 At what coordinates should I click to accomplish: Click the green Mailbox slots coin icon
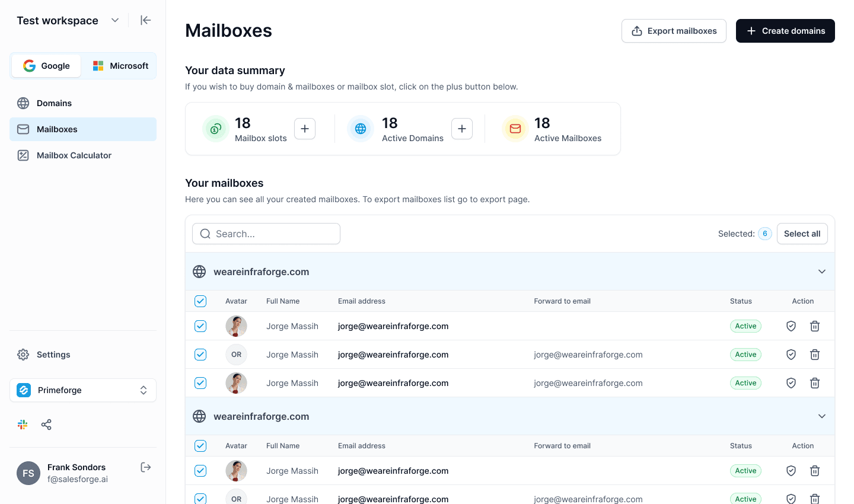click(x=216, y=129)
